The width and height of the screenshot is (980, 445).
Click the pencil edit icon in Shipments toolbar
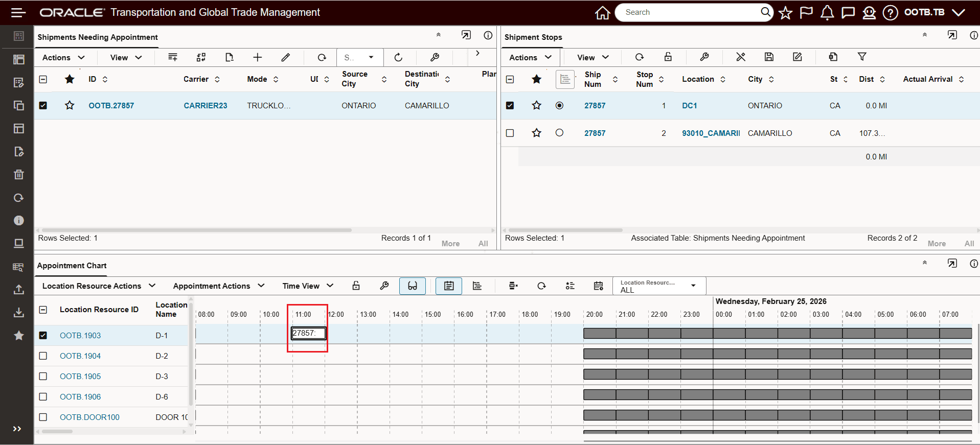(286, 57)
